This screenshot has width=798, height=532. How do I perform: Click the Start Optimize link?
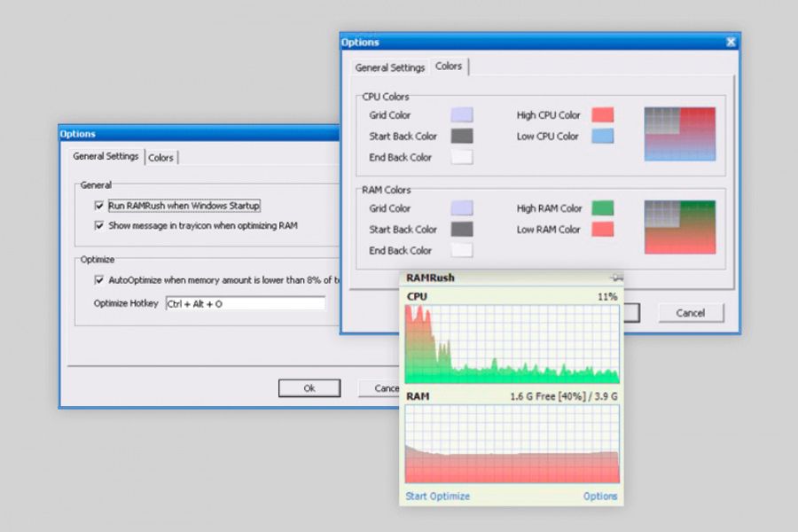click(437, 497)
